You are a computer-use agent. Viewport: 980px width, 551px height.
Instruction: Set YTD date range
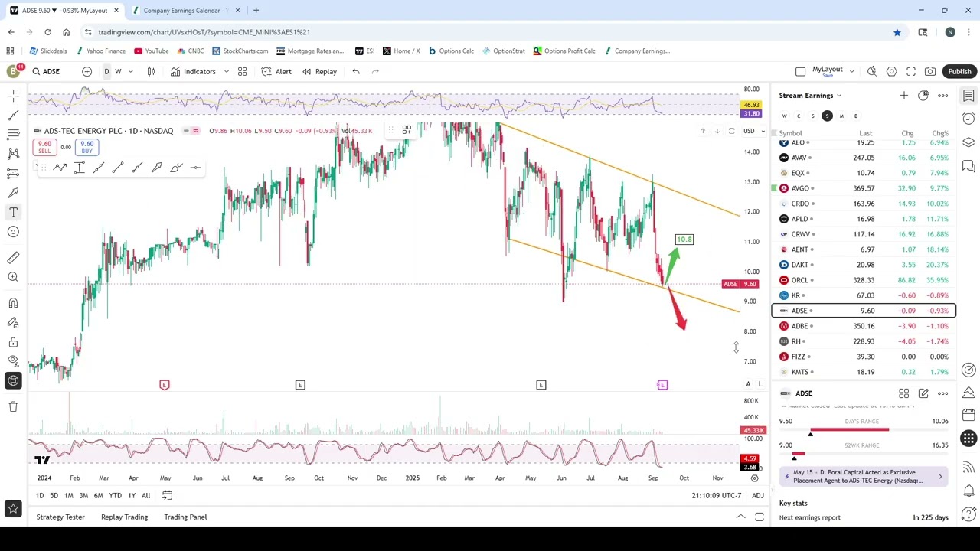pyautogui.click(x=115, y=495)
